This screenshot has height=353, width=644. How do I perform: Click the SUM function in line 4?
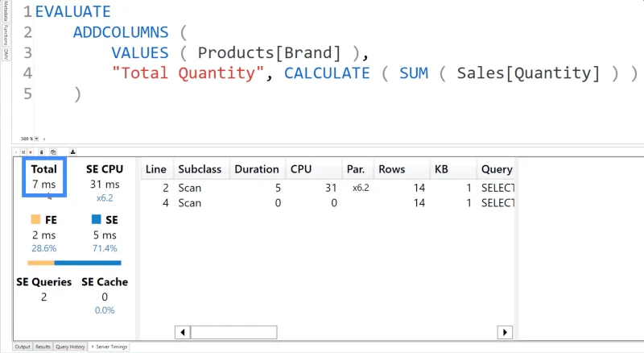point(414,73)
